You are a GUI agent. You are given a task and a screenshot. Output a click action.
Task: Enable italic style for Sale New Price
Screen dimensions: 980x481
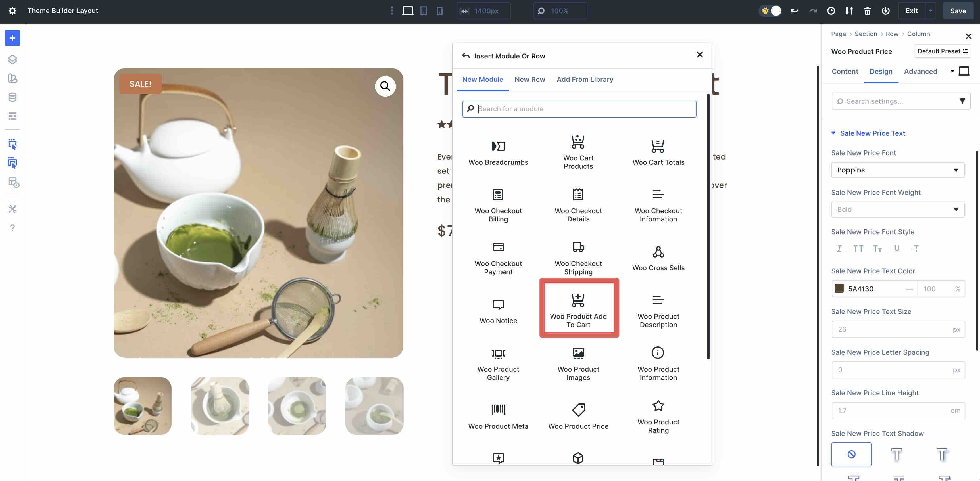point(839,249)
